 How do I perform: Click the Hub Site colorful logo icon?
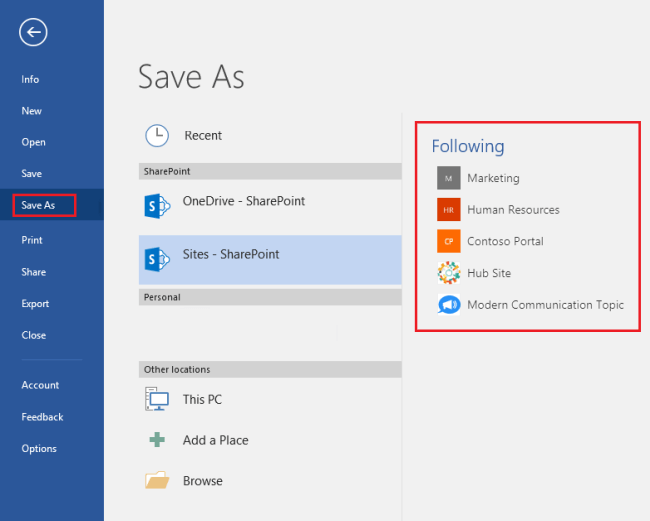(x=449, y=273)
